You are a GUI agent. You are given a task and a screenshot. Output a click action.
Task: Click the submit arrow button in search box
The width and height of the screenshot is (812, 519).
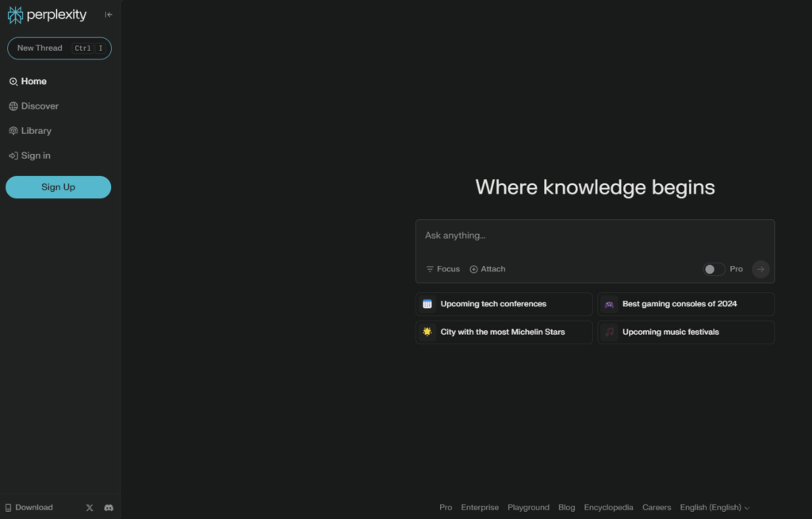(760, 269)
